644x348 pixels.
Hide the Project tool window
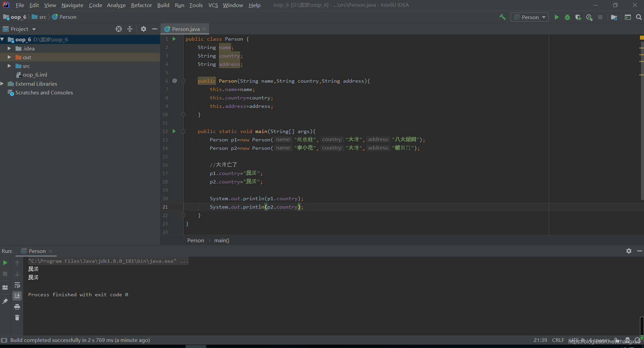click(x=155, y=29)
